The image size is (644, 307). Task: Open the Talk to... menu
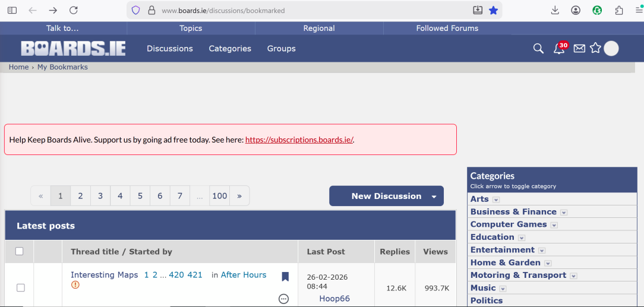coord(62,29)
